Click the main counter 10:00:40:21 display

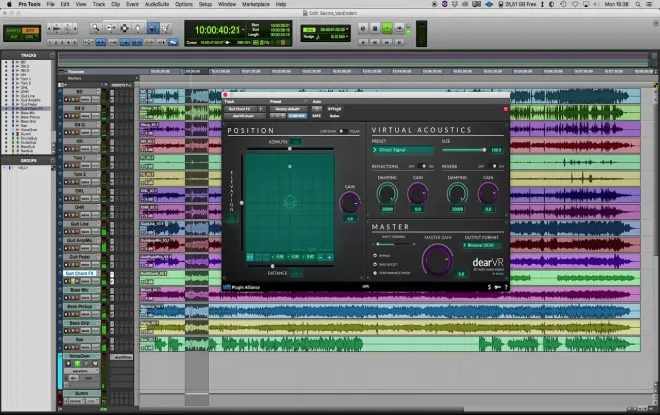(x=217, y=30)
